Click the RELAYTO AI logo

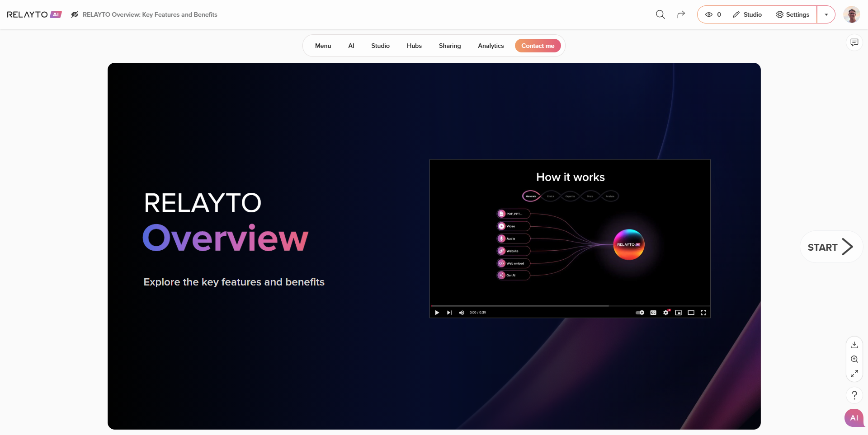tap(34, 14)
